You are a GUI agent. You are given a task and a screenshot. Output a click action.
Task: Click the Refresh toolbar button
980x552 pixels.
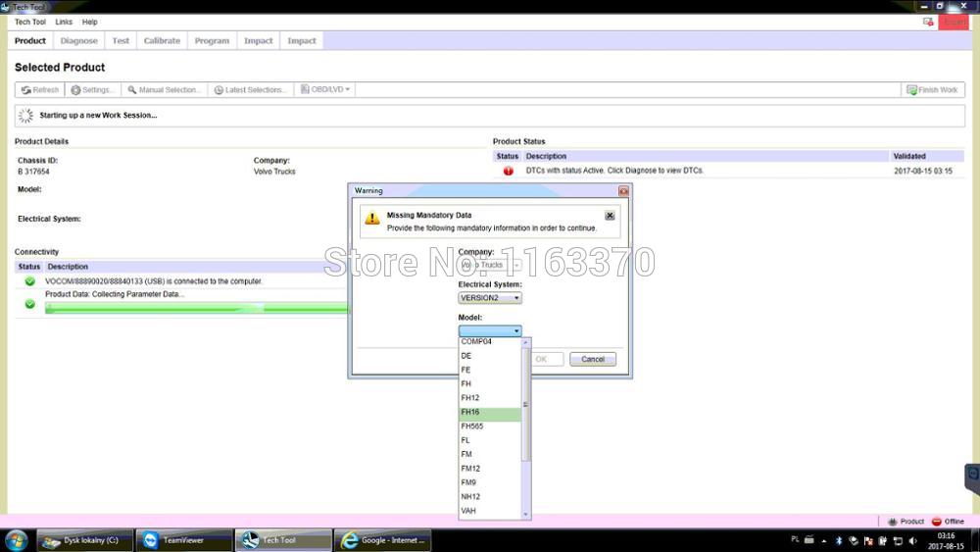coord(40,90)
